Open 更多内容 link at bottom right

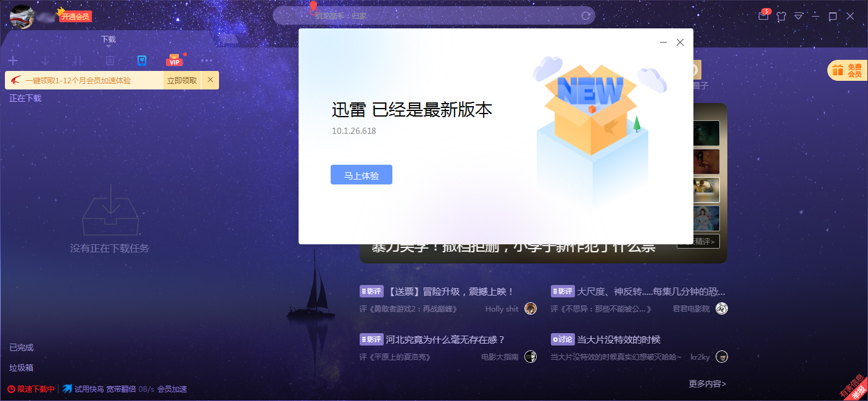(x=707, y=383)
